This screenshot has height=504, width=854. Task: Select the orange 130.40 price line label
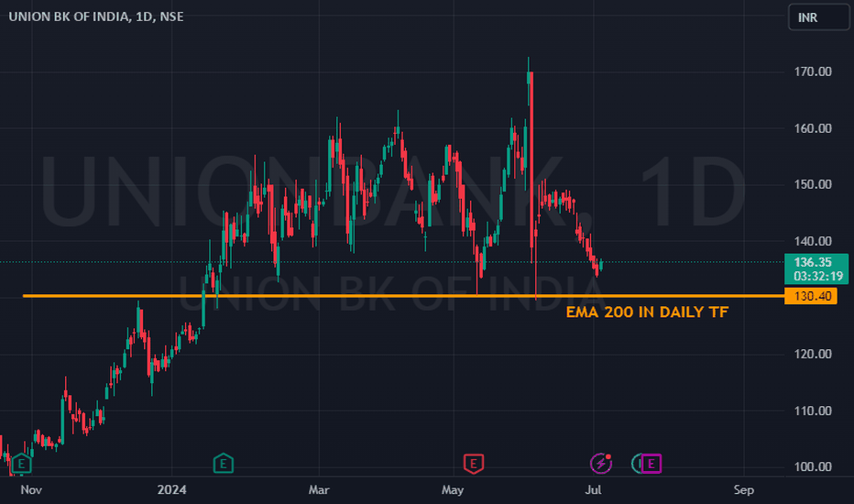tap(811, 296)
